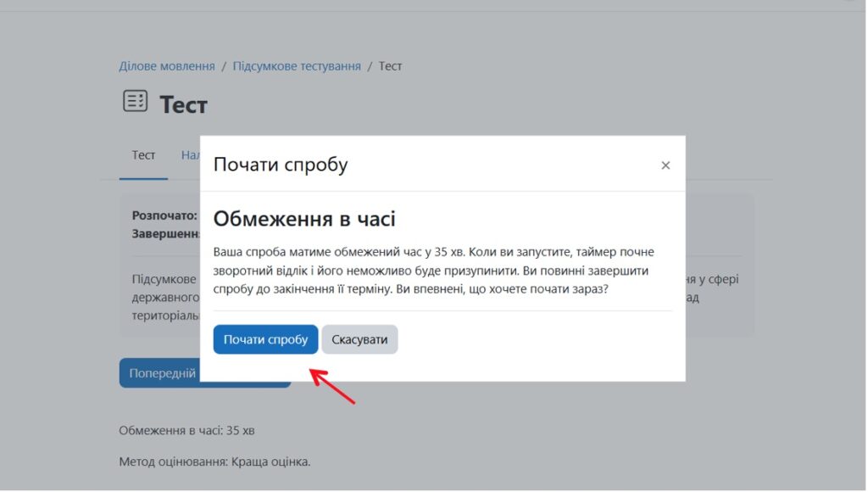The image size is (868, 492).
Task: Switch to the Тест tab
Action: tap(143, 155)
